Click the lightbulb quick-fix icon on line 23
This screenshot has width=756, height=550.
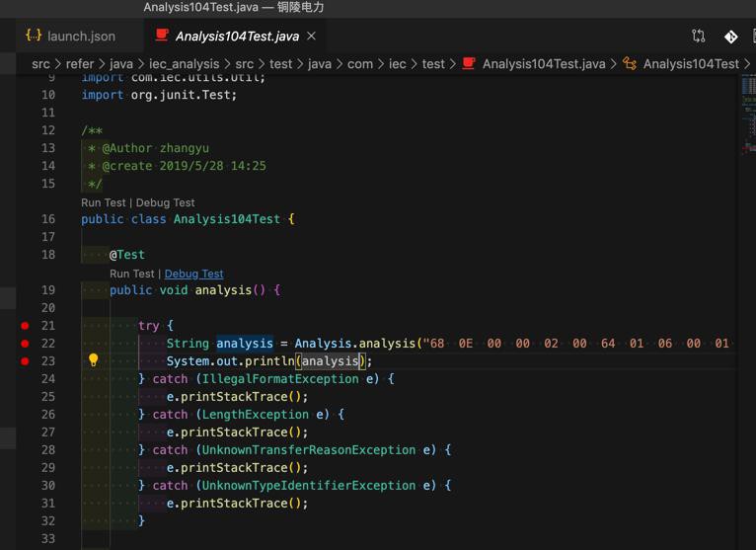(94, 359)
